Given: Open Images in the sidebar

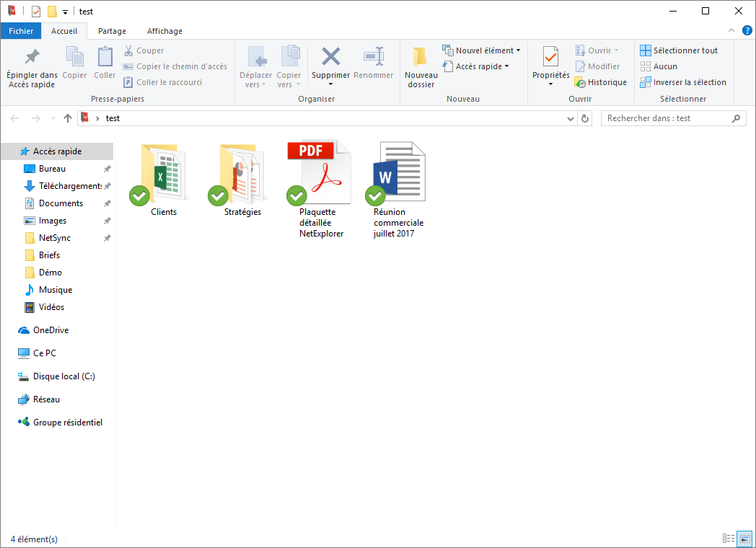Looking at the screenshot, I should point(53,221).
